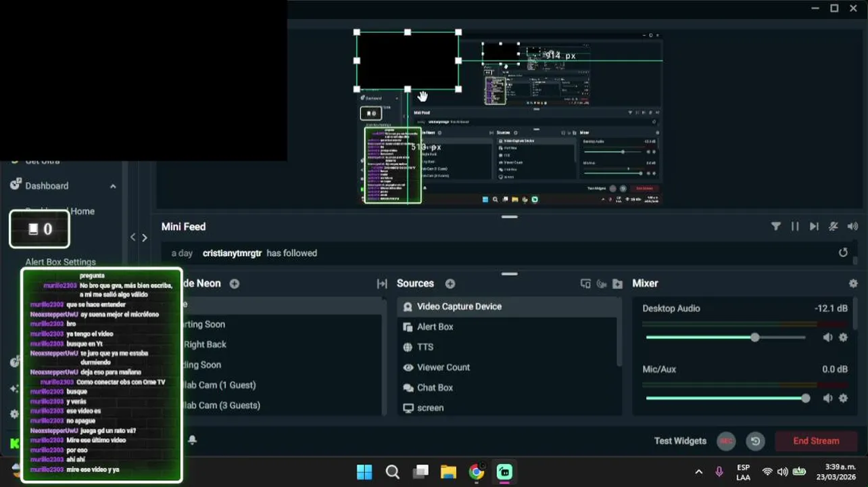Select the Viewer Count source
This screenshot has width=868, height=487.
508,367
